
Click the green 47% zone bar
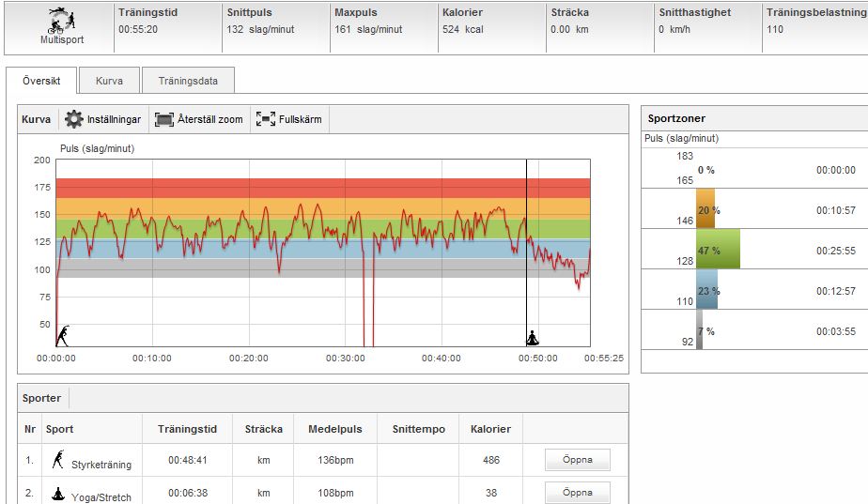point(717,250)
